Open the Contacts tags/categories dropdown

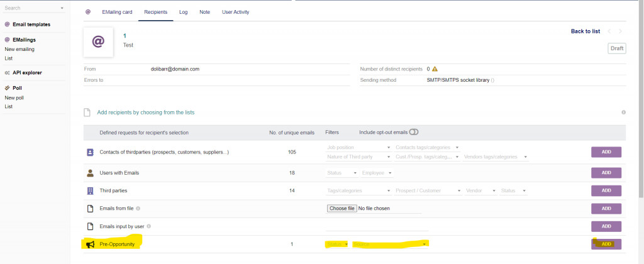point(427,147)
